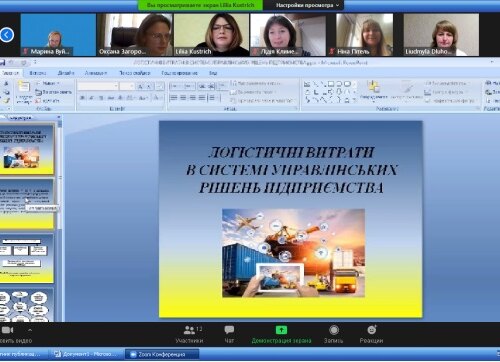Click the Decrease List Level icon
Image resolution: width=500 pixels, height=362 pixels.
202,86
